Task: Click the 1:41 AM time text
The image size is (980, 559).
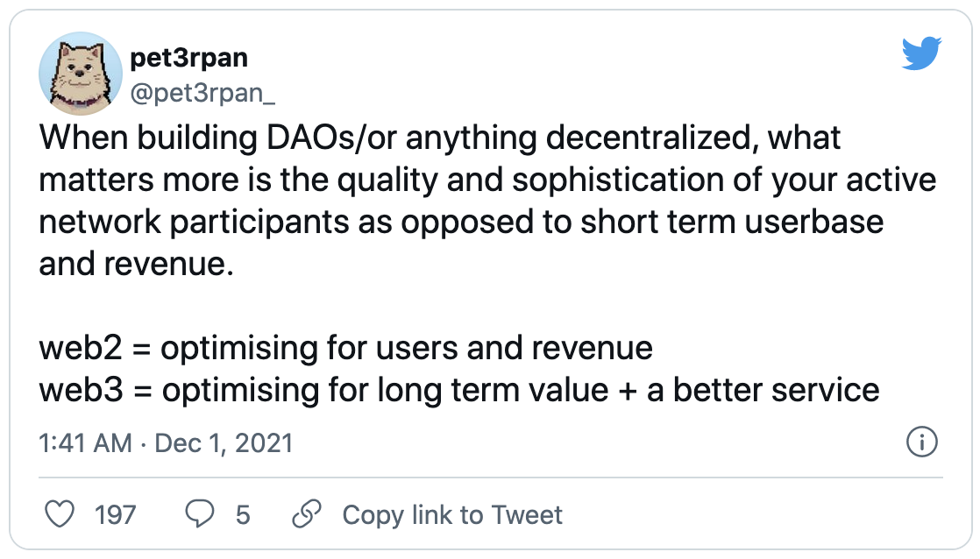Action: click(x=85, y=443)
